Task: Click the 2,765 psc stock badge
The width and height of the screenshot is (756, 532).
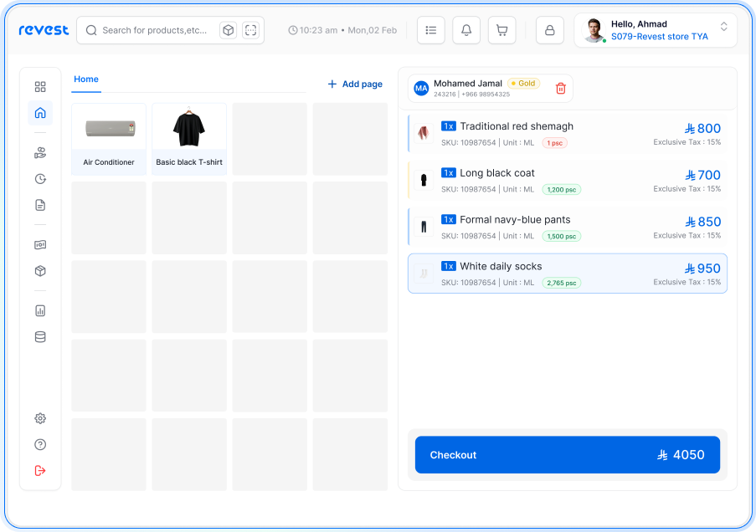Action: [561, 283]
